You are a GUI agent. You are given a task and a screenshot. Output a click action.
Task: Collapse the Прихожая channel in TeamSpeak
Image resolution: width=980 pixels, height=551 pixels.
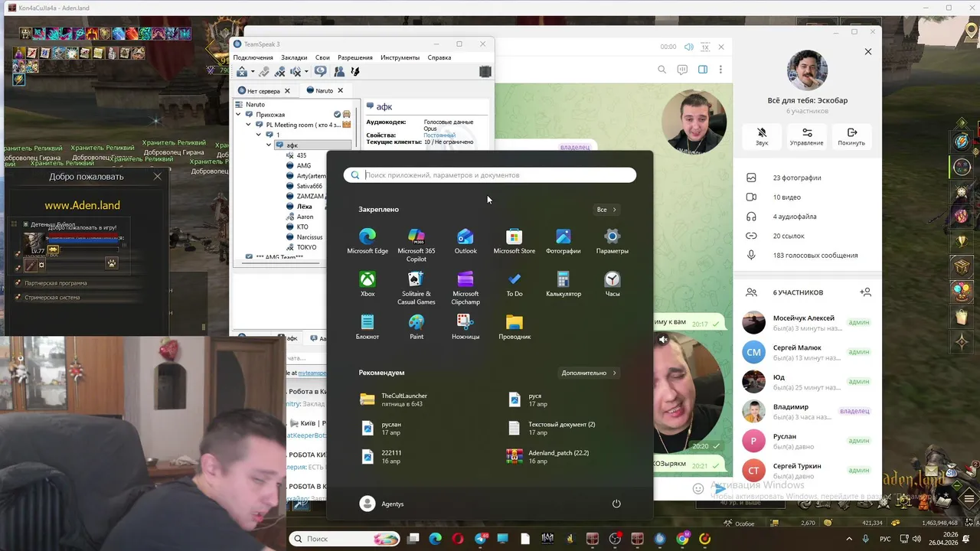(239, 115)
